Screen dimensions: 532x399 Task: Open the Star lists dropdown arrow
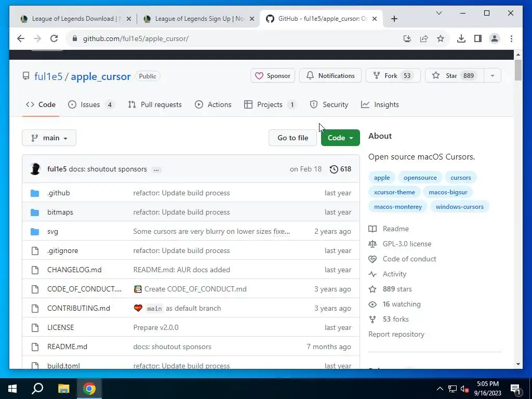493,76
